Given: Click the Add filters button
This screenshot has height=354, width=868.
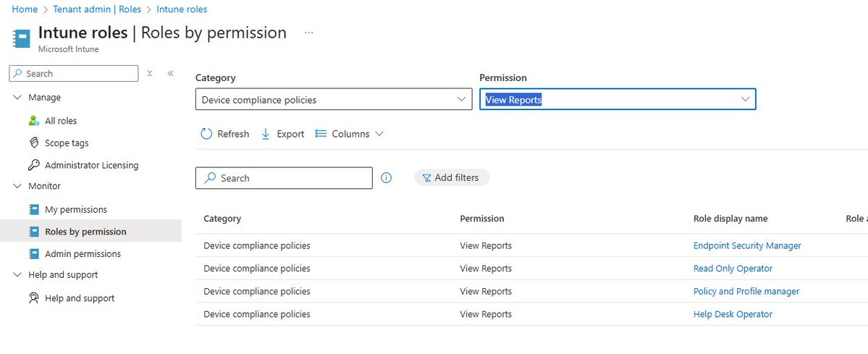Looking at the screenshot, I should pyautogui.click(x=452, y=178).
